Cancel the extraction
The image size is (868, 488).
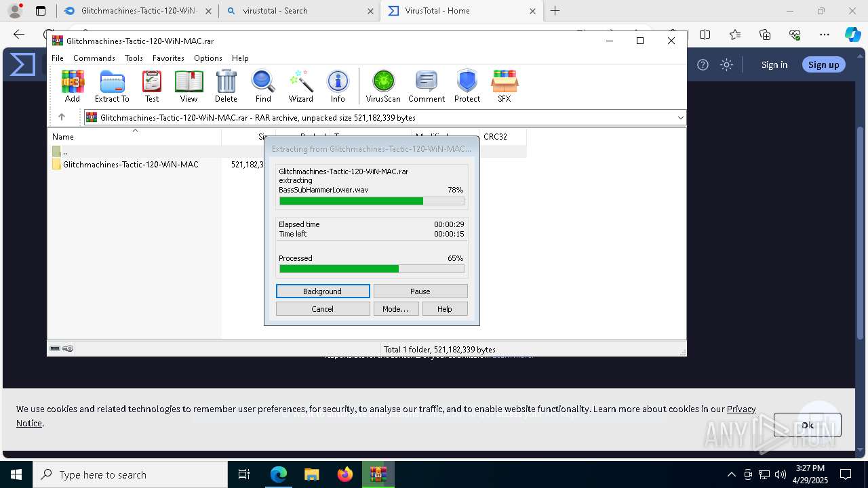point(323,309)
